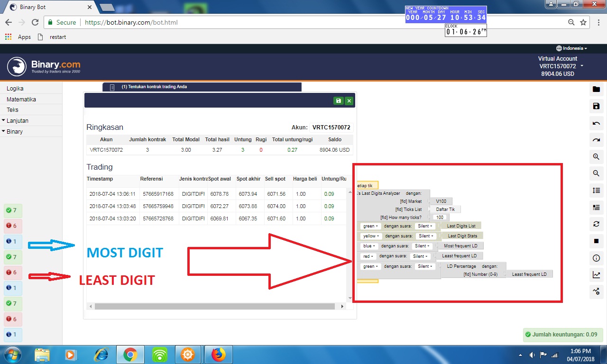Click the 100 ticks number field
This screenshot has width=607, height=364.
(x=441, y=218)
